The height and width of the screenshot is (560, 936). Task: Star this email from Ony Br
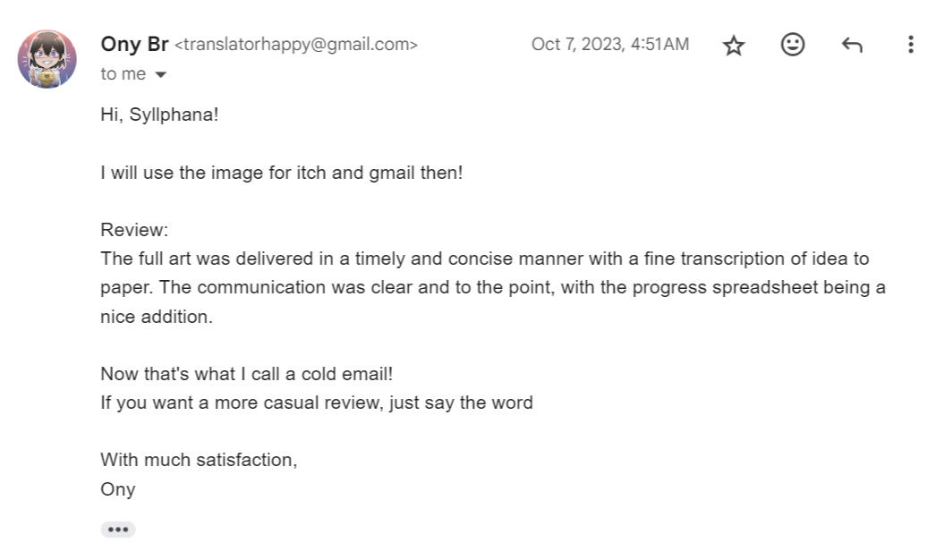point(734,45)
